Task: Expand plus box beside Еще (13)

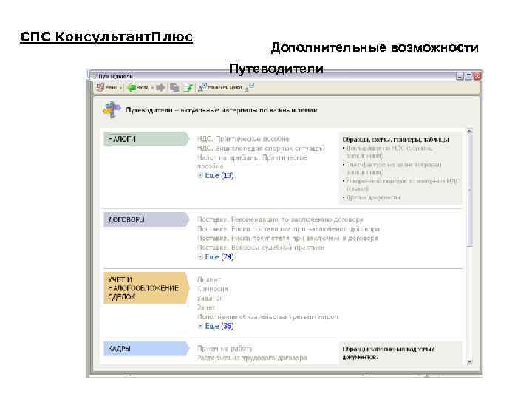Action: tap(200, 175)
